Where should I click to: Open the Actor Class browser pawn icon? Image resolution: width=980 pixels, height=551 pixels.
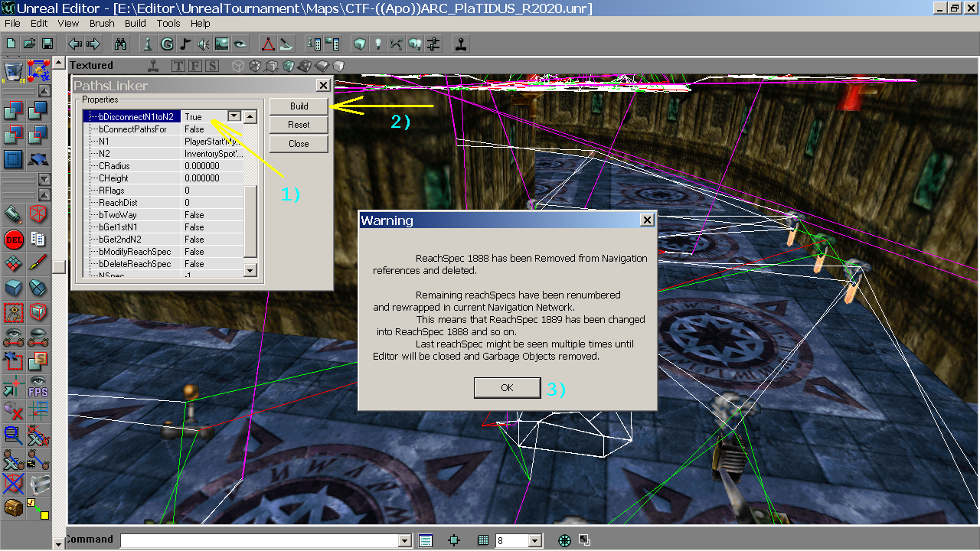coord(148,44)
